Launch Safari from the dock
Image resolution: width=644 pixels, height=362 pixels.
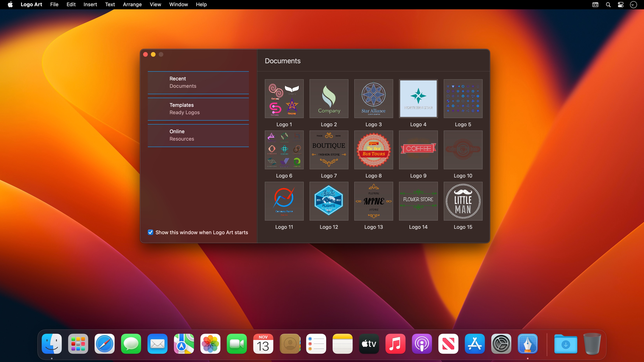click(x=104, y=344)
